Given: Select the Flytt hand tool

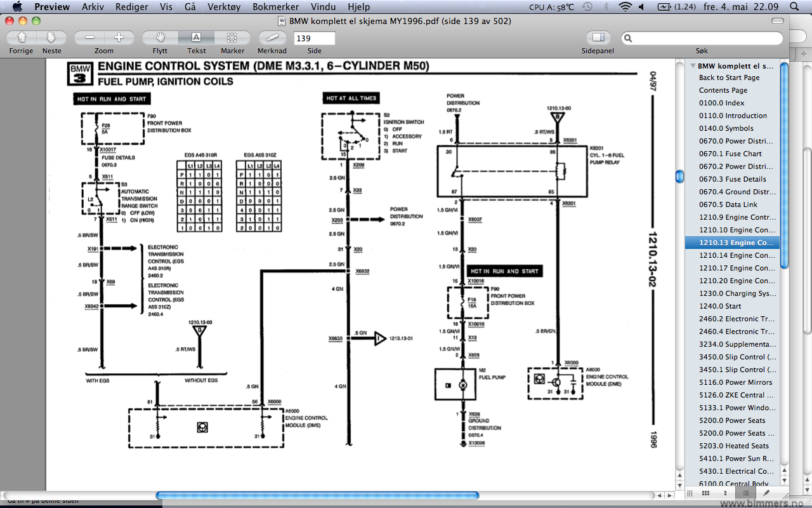Looking at the screenshot, I should point(160,37).
